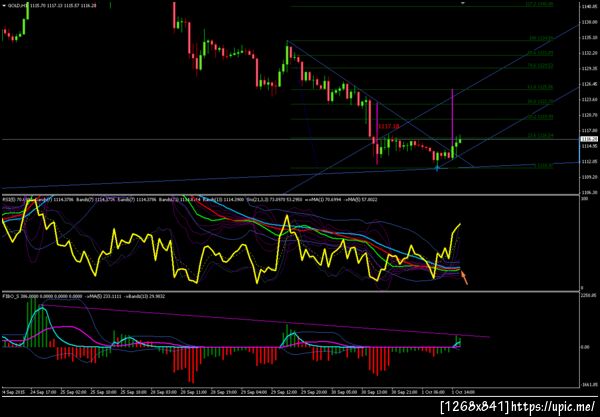Click the 1109.20 price axis value

(x=590, y=177)
